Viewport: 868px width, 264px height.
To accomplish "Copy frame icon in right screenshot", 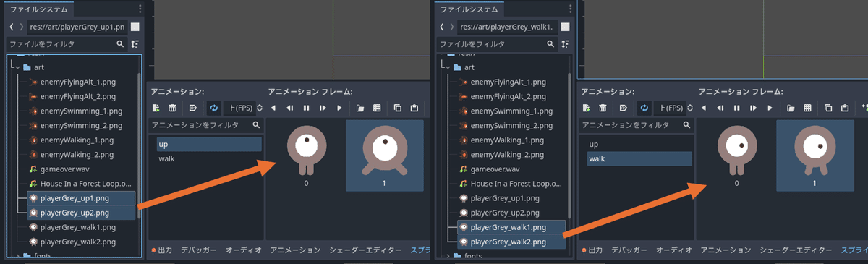I will pyautogui.click(x=828, y=108).
